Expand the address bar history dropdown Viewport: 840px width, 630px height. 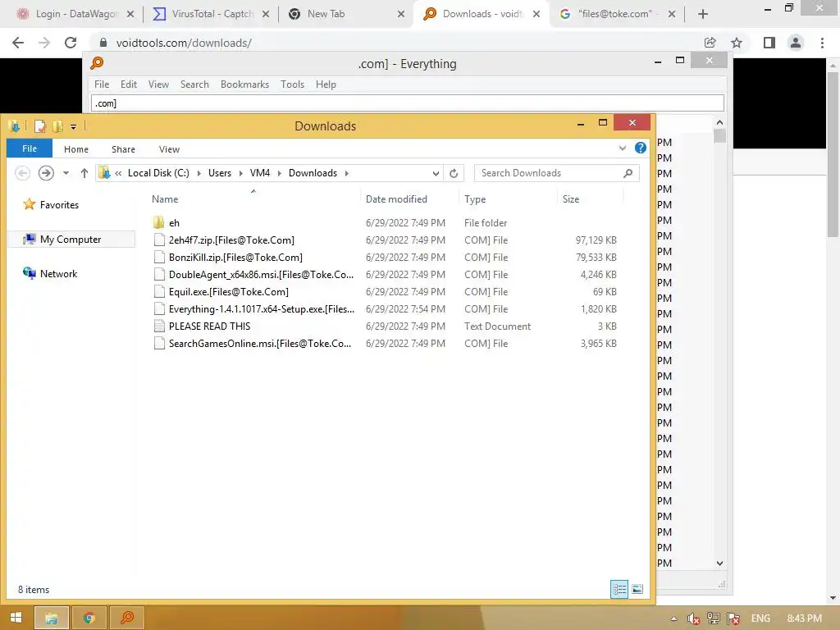point(436,173)
